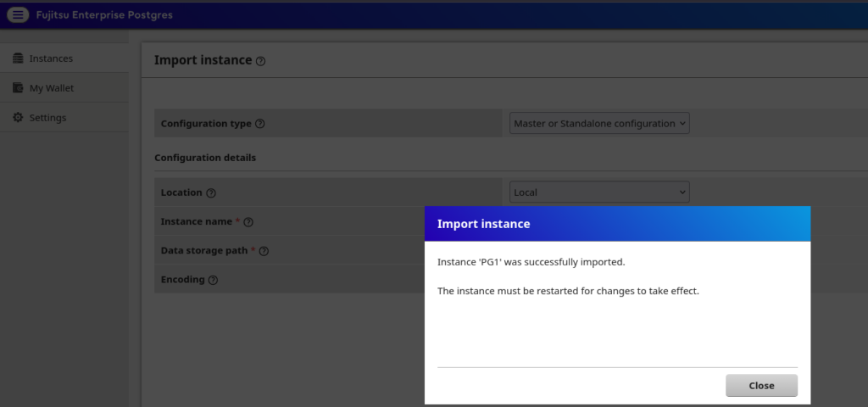Click the Instances database icon in sidebar

pyautogui.click(x=18, y=59)
